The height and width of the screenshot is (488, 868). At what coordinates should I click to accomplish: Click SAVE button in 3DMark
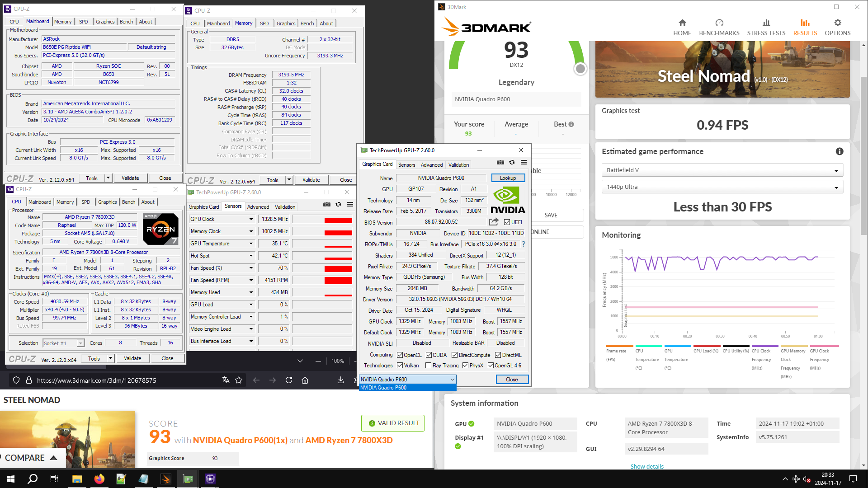(551, 215)
